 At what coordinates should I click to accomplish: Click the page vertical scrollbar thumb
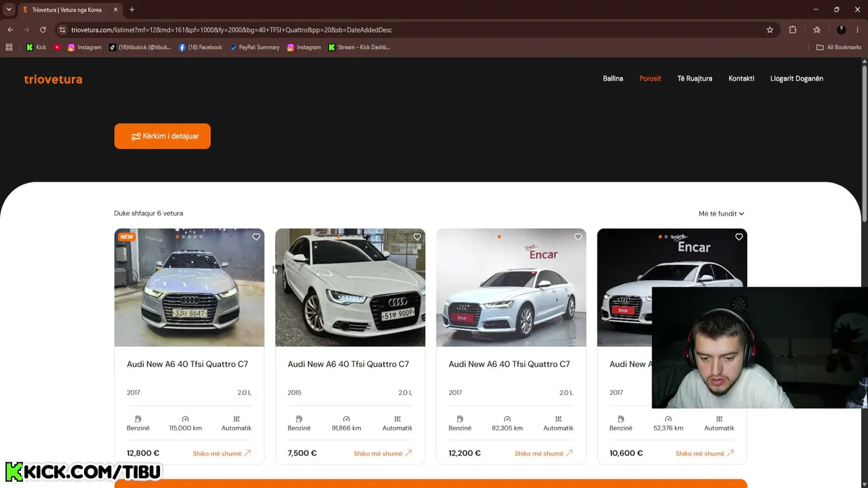click(865, 144)
